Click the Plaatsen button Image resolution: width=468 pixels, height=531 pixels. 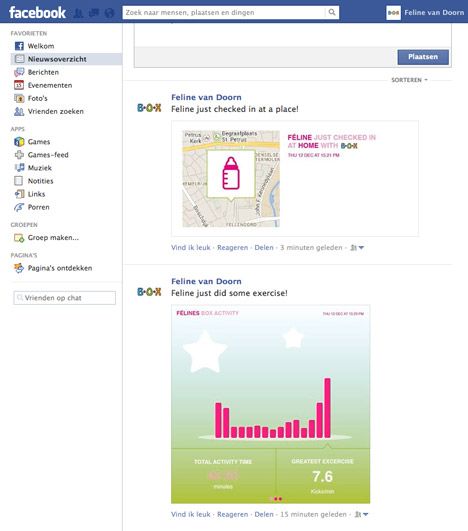pyautogui.click(x=423, y=57)
